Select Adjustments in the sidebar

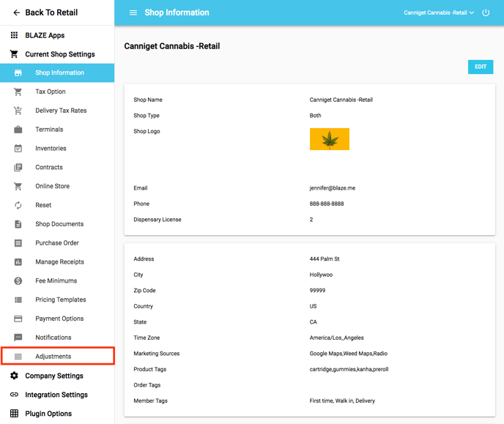(x=57, y=357)
